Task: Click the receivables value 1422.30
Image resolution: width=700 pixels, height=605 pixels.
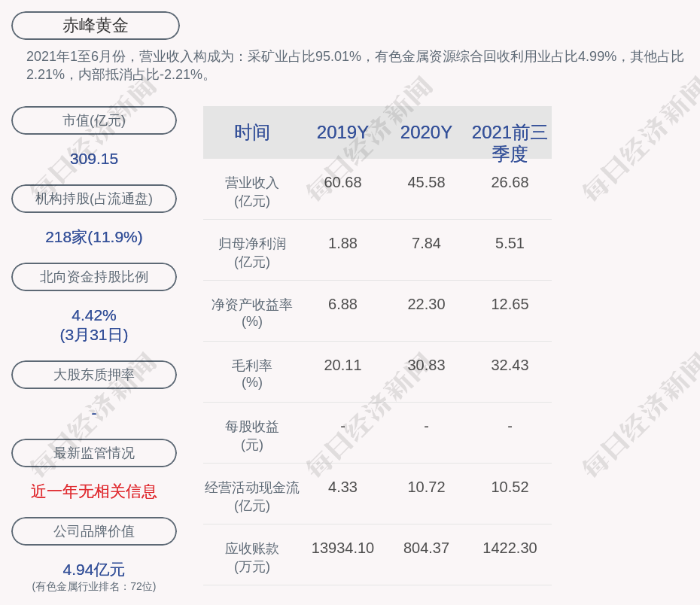Action: [510, 549]
